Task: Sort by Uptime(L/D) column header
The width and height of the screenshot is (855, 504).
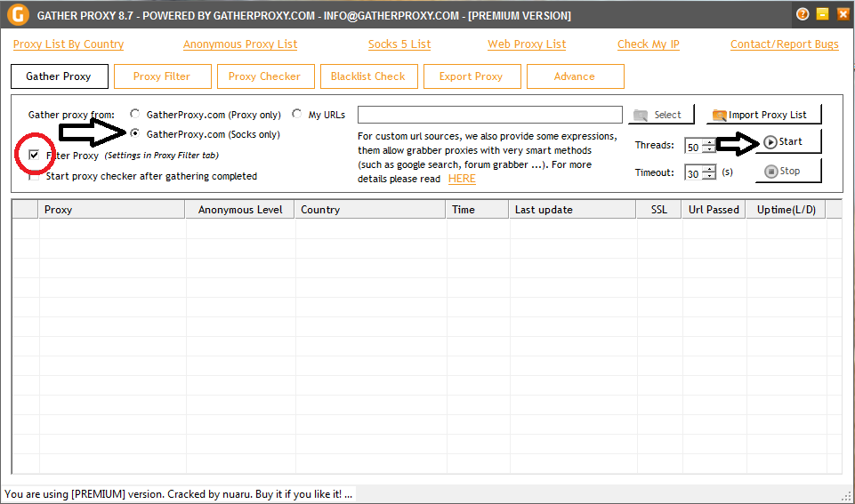Action: (x=786, y=210)
